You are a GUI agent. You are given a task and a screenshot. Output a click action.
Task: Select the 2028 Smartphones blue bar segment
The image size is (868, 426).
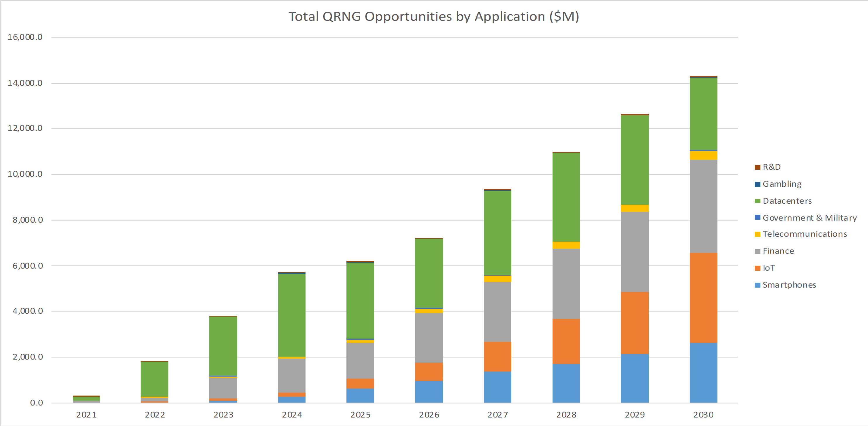click(x=566, y=383)
